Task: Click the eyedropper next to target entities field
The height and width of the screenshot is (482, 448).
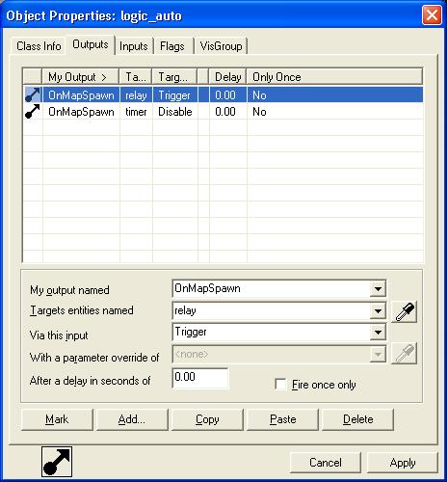Action: [405, 311]
